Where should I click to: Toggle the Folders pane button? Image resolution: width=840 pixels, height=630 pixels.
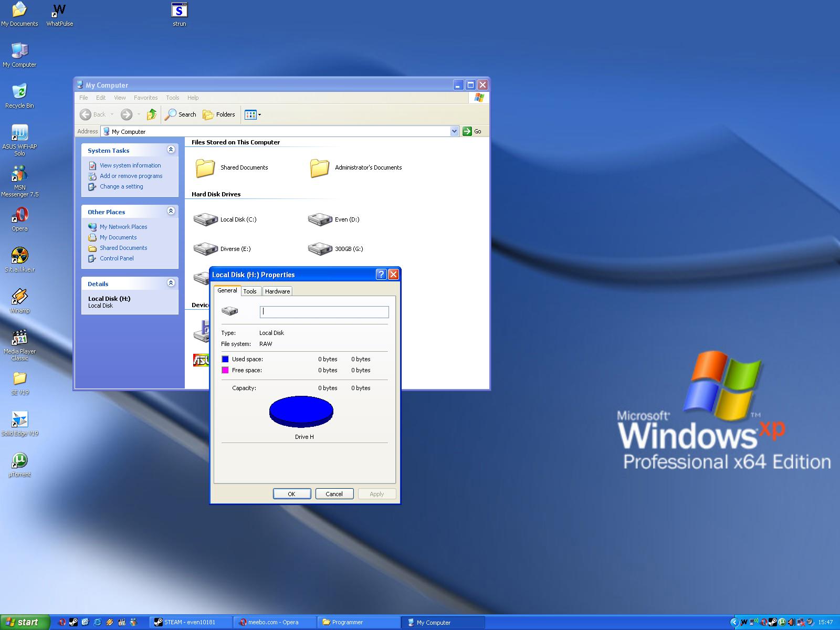tap(218, 114)
